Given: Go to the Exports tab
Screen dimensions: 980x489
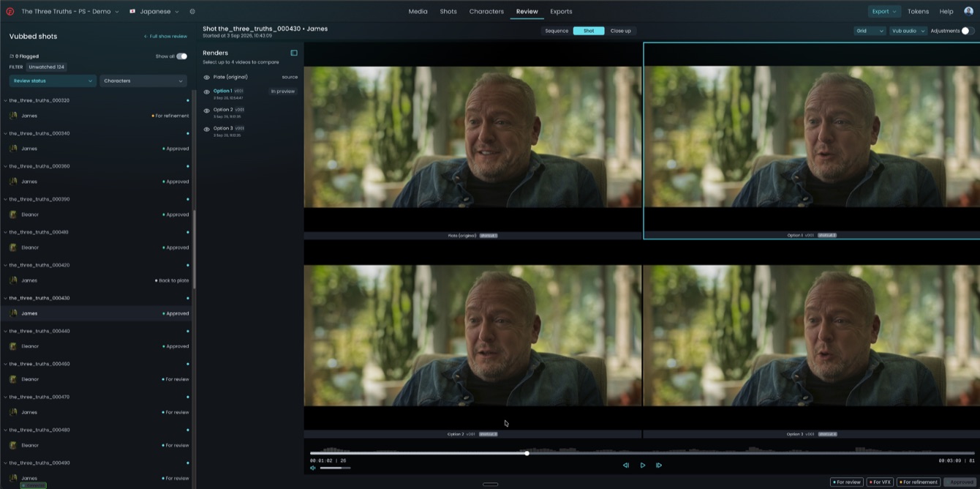Looking at the screenshot, I should pos(561,12).
